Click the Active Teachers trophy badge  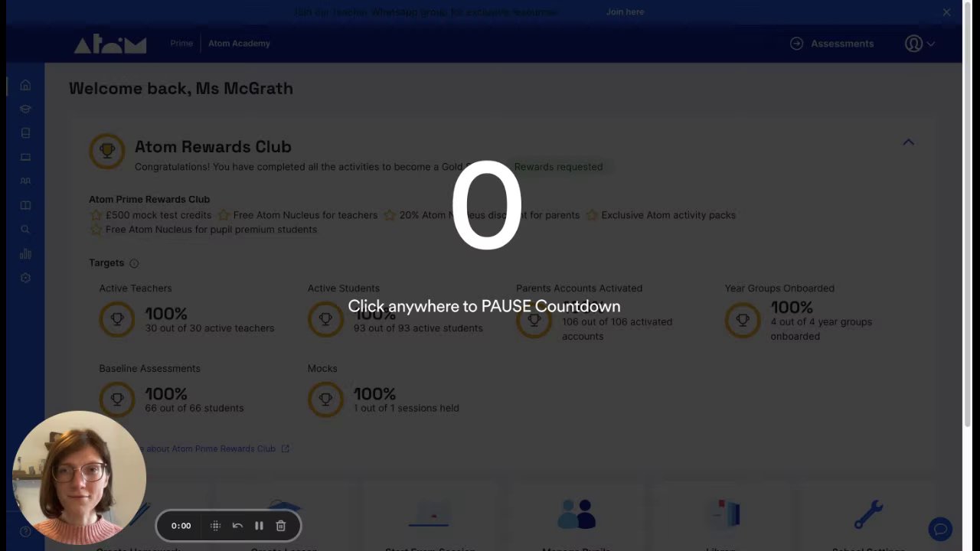pyautogui.click(x=117, y=319)
